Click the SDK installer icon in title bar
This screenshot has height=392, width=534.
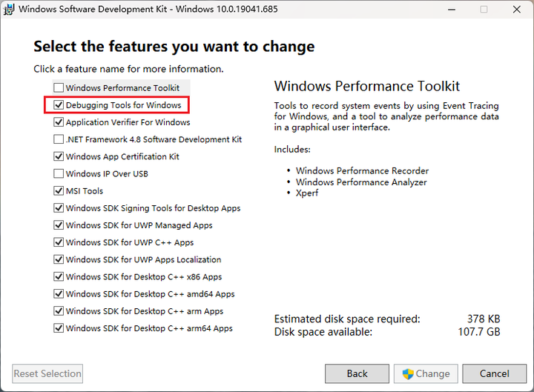tap(9, 10)
